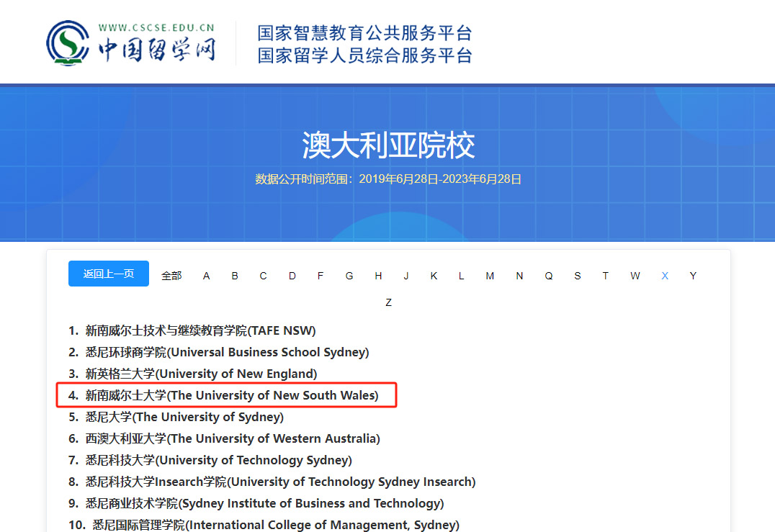The height and width of the screenshot is (532, 775).
Task: Filter institutions by letter Z
Action: click(x=388, y=302)
